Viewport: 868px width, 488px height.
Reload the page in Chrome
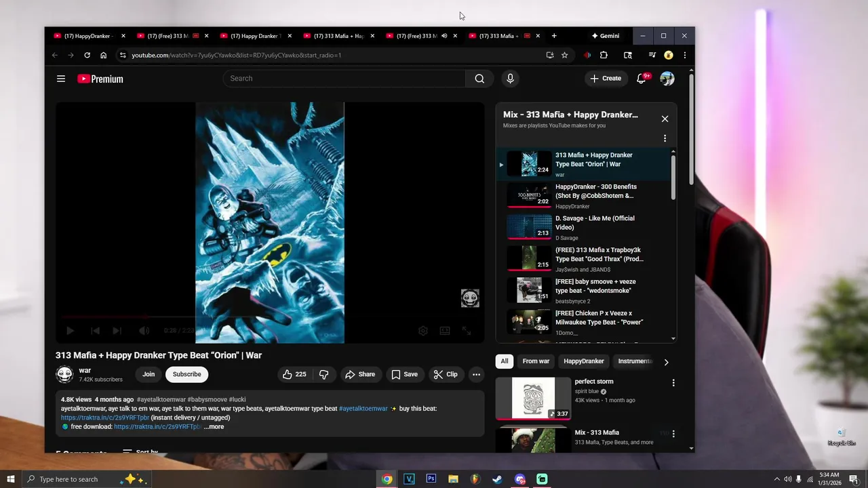[87, 55]
